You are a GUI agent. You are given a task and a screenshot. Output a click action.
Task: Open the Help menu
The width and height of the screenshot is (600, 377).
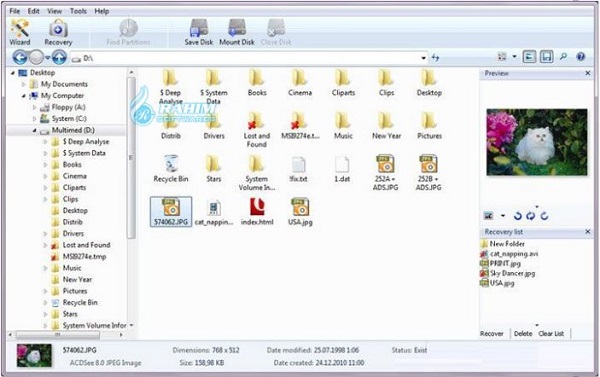[x=102, y=11]
